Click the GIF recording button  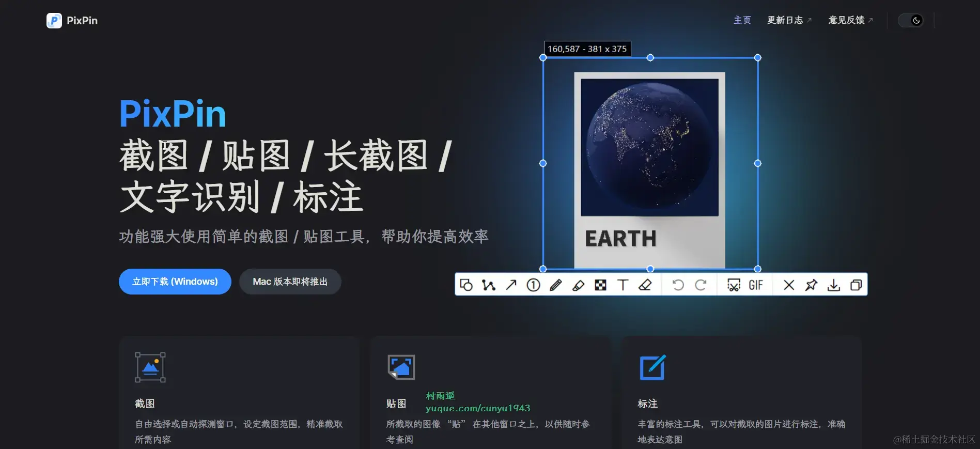(756, 285)
